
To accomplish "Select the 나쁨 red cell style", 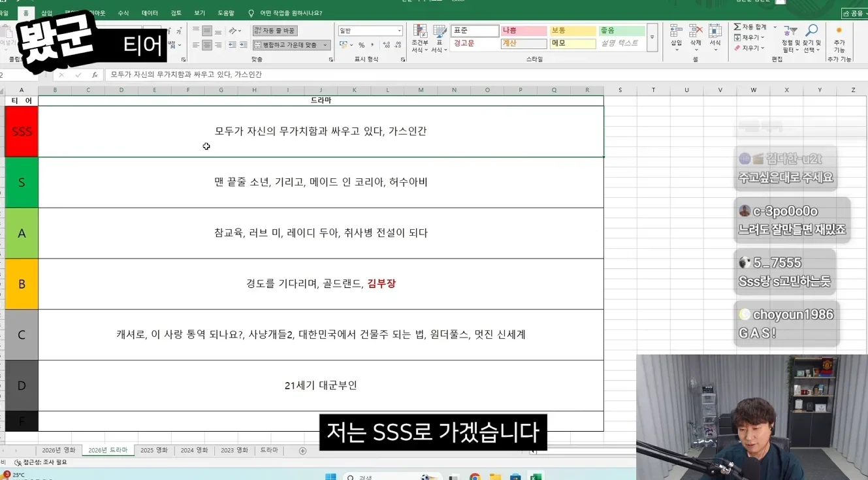I will pyautogui.click(x=524, y=31).
